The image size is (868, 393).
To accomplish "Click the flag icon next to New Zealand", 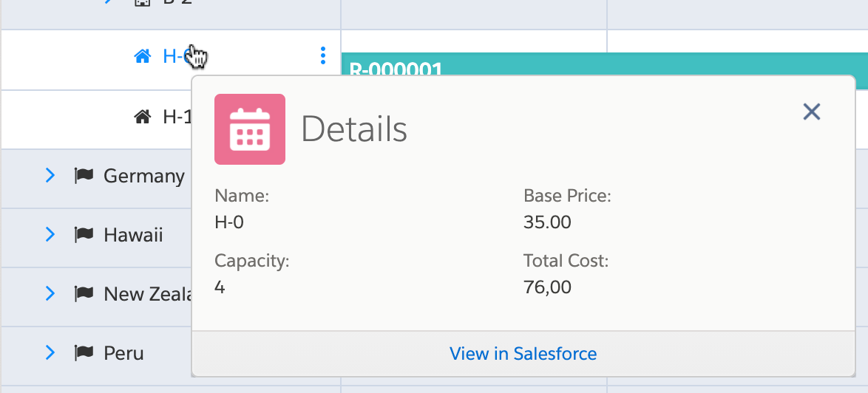I will point(84,294).
